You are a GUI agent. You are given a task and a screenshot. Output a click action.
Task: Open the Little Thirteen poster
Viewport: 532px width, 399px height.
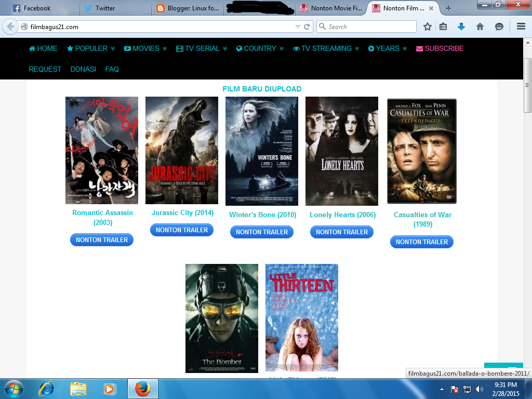coord(302,317)
